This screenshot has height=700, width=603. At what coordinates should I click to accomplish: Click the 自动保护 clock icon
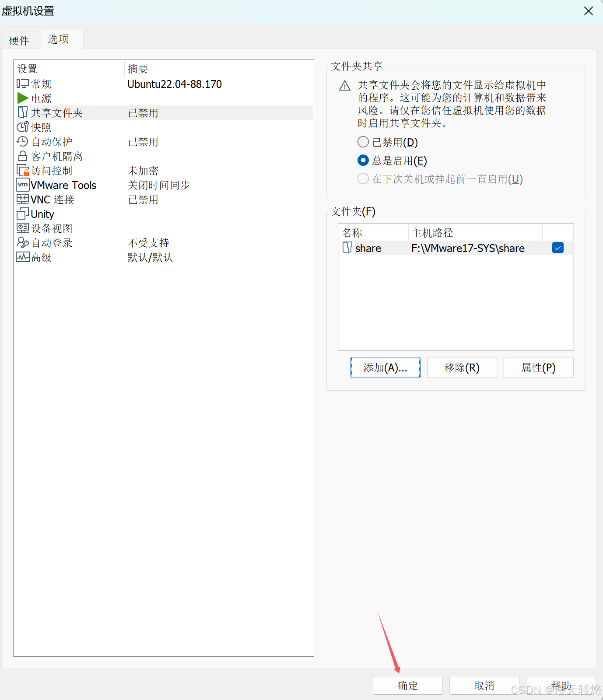(x=23, y=141)
